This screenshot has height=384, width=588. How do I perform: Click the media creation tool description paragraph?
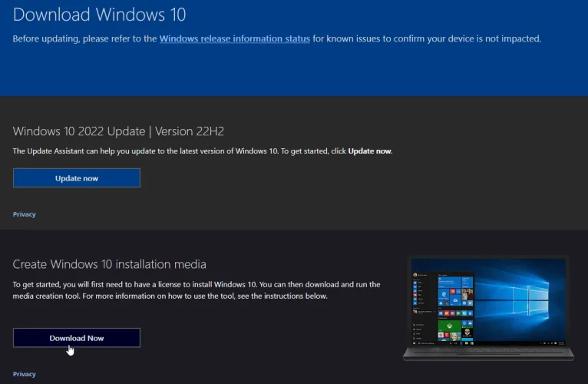[196, 290]
